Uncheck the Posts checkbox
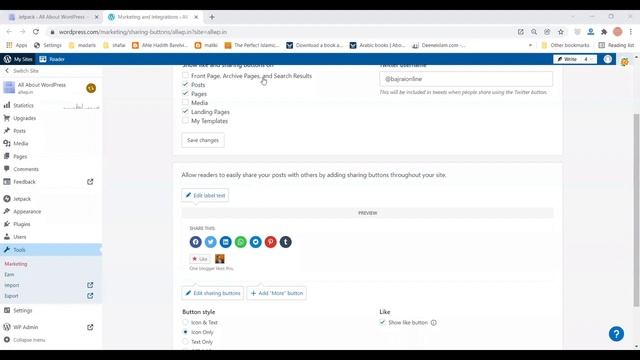The height and width of the screenshot is (360, 640). point(185,84)
